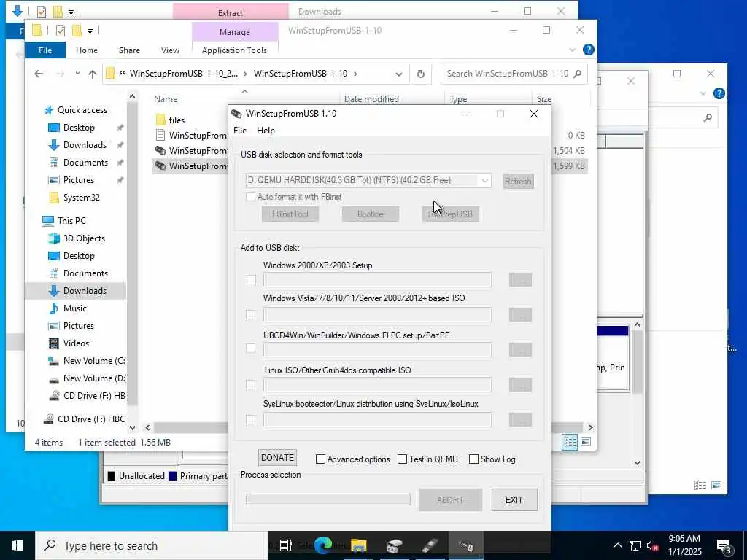Select the files folder in file list
Image resolution: width=747 pixels, height=560 pixels.
[177, 120]
